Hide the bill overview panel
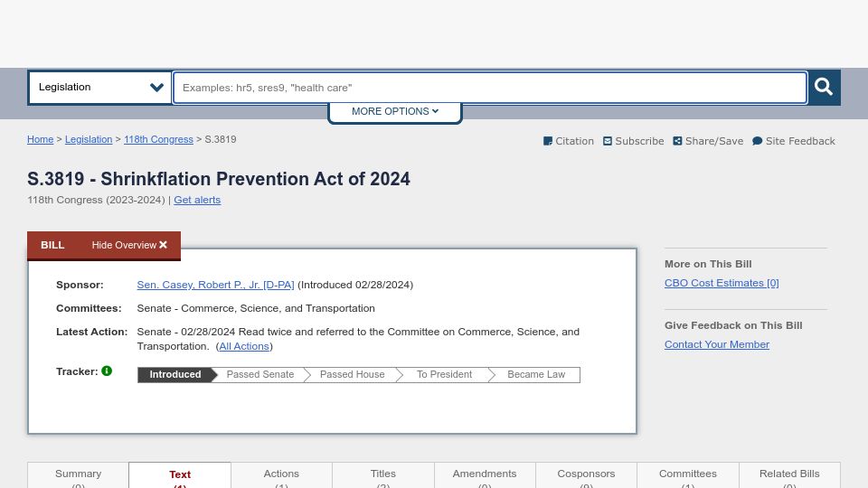Image resolution: width=868 pixels, height=488 pixels. click(x=129, y=245)
